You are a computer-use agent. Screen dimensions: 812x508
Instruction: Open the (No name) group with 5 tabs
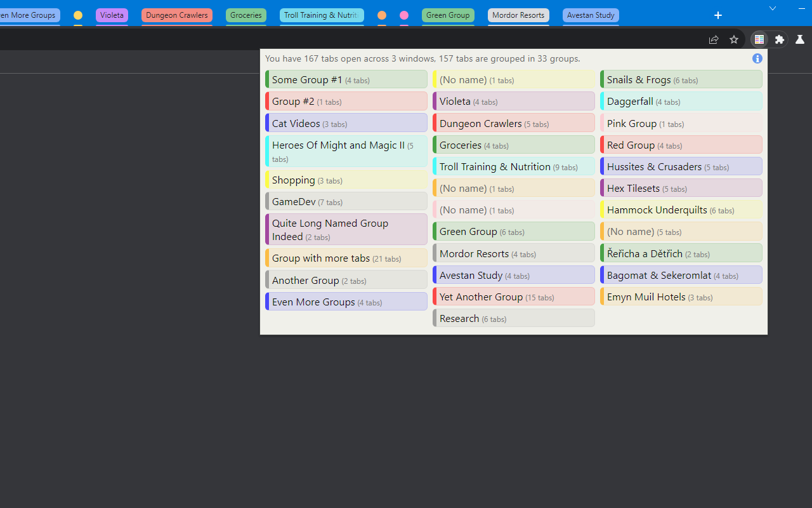(x=681, y=231)
